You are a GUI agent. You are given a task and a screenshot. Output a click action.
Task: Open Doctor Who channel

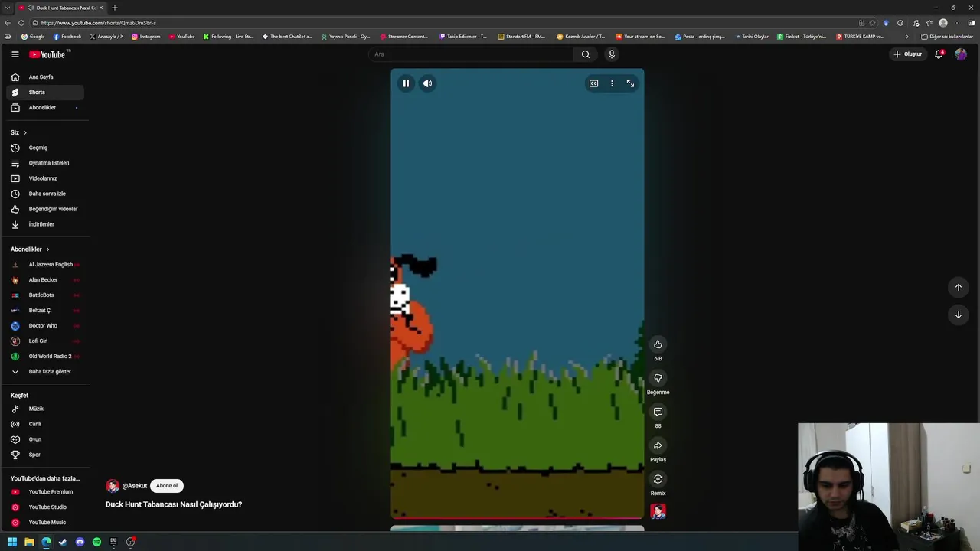tap(45, 326)
